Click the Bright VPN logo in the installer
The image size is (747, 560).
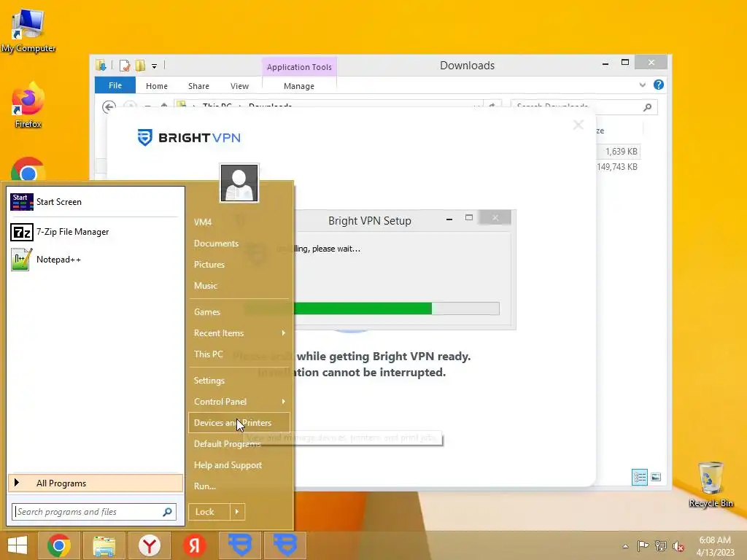click(189, 138)
